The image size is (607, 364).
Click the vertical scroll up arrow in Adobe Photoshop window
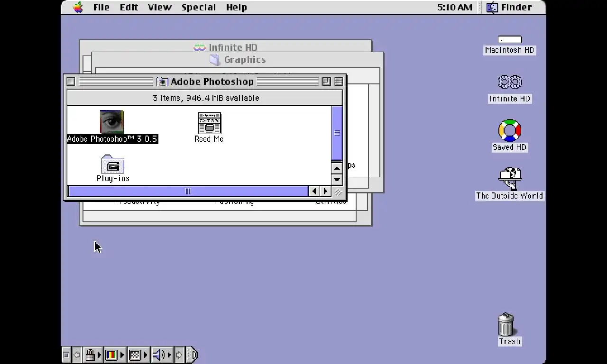coord(337,168)
